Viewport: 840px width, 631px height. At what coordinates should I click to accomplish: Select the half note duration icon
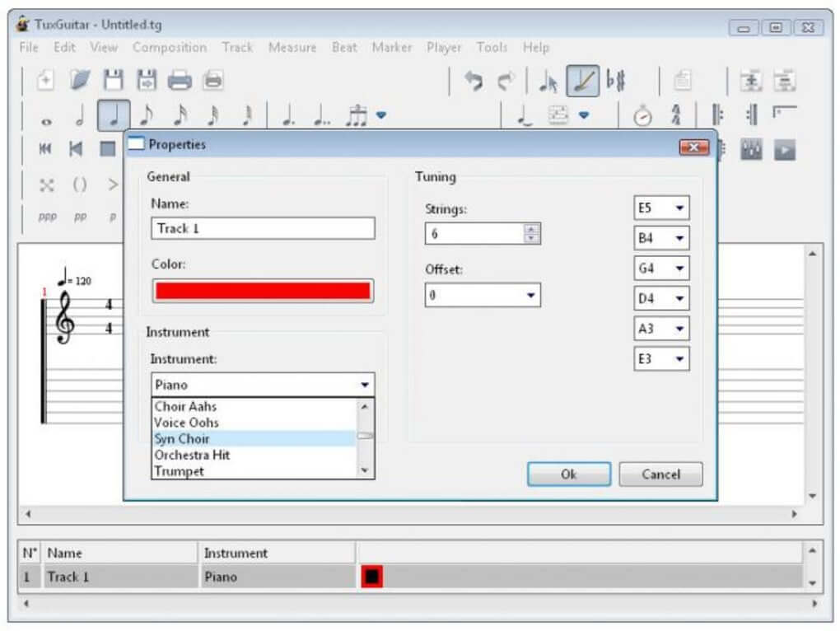(x=80, y=116)
